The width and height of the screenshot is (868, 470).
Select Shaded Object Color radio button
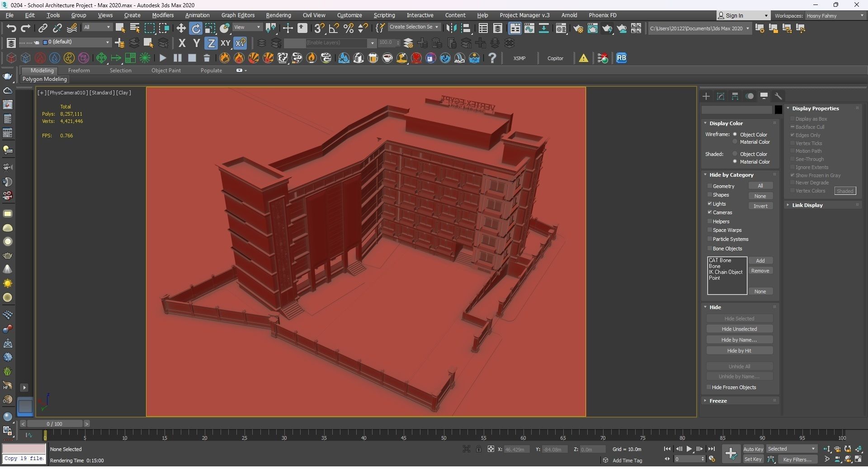[735, 154]
